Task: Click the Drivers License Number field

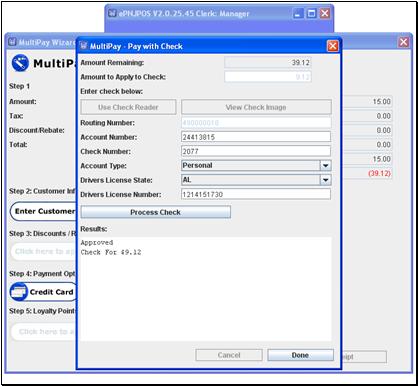Action: click(x=256, y=194)
